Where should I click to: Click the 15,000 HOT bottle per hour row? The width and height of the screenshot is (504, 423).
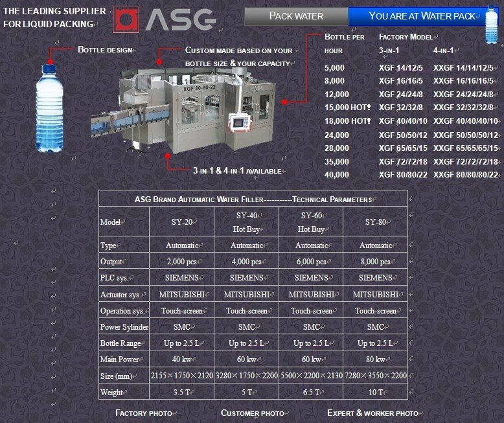coord(347,108)
